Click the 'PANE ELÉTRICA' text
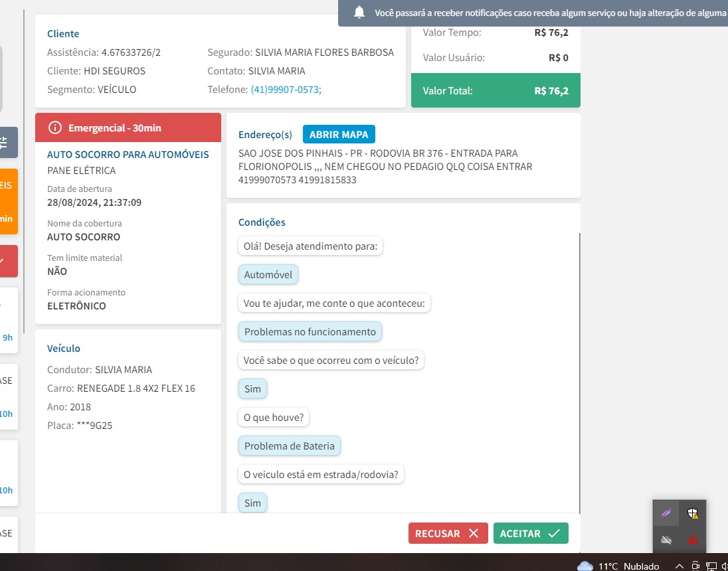 coord(82,171)
